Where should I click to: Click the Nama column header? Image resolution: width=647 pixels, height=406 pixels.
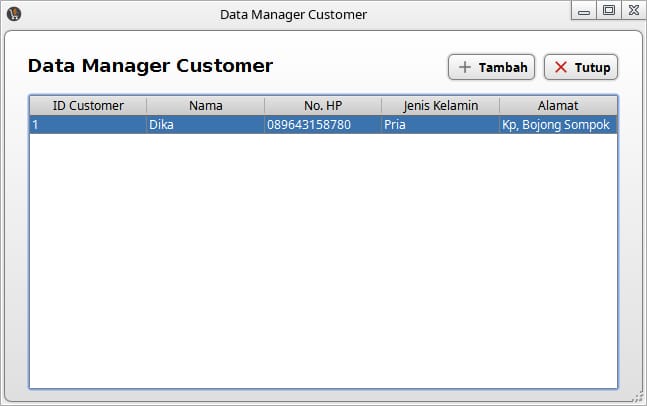click(205, 105)
